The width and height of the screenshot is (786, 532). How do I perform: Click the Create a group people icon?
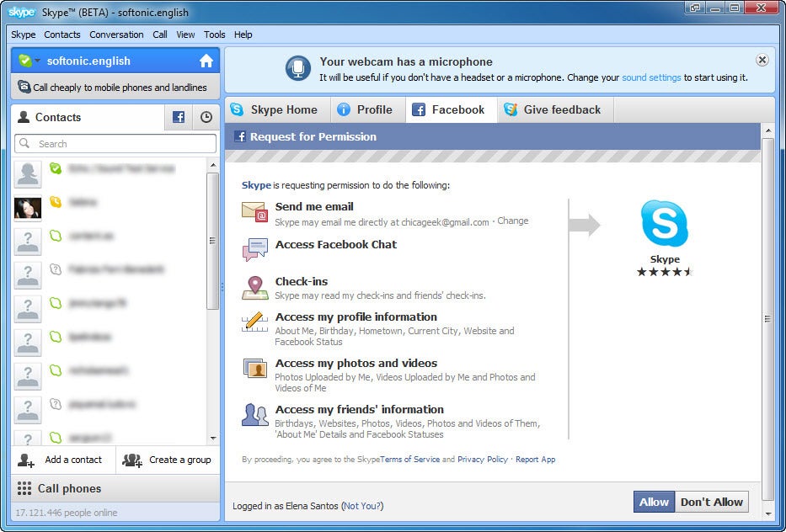[x=132, y=460]
